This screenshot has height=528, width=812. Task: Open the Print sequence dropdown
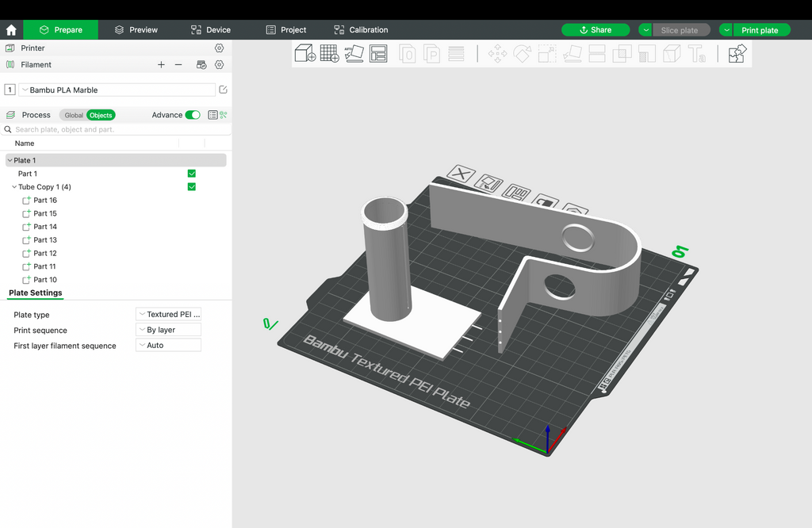tap(168, 330)
